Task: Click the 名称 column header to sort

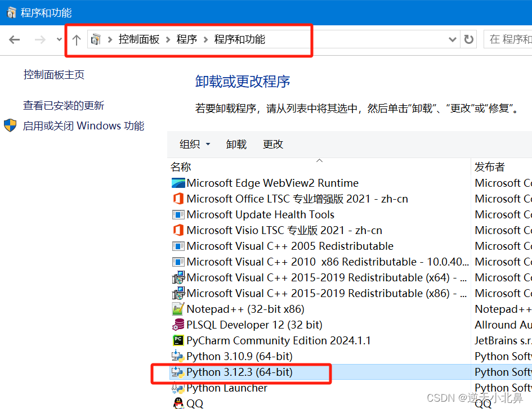Action: pos(181,167)
